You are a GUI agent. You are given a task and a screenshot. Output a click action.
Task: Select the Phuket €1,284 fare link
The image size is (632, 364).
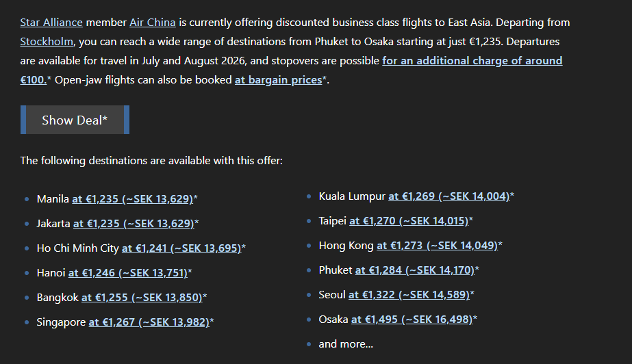point(415,270)
